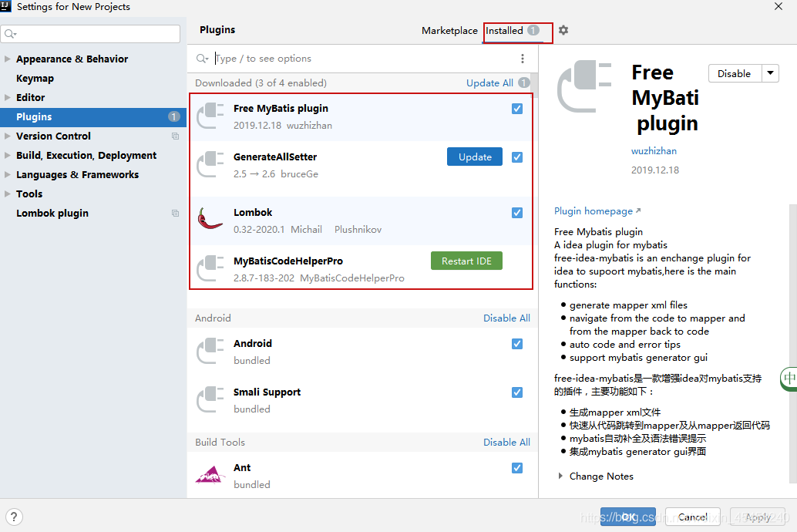Viewport: 797px width, 532px height.
Task: Open the plugin list options menu (three dots)
Action: pyautogui.click(x=522, y=59)
